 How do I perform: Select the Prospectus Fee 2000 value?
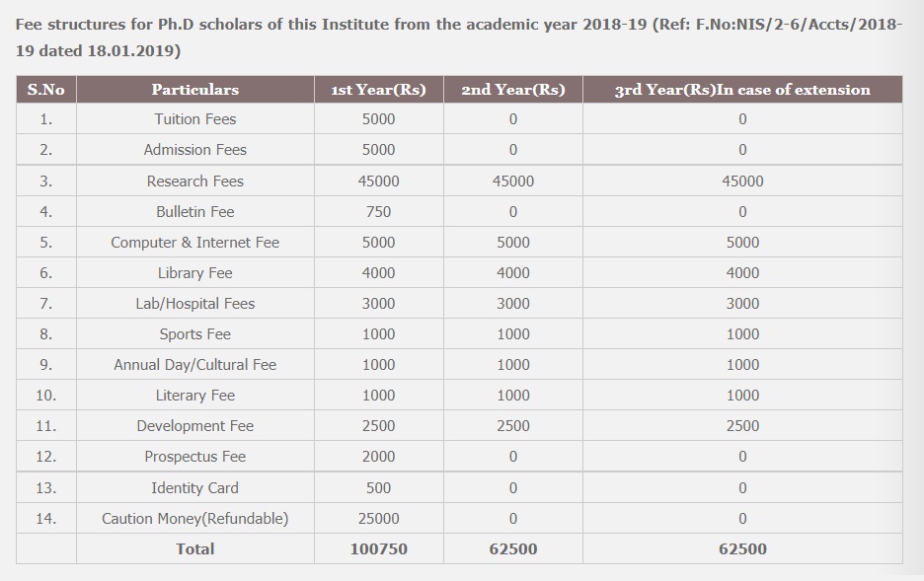tap(378, 457)
